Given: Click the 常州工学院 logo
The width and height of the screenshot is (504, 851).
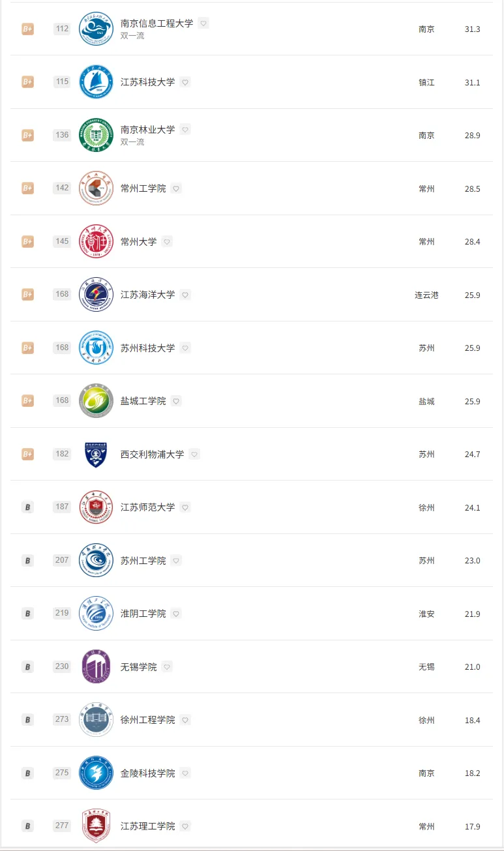Looking at the screenshot, I should pos(96,188).
